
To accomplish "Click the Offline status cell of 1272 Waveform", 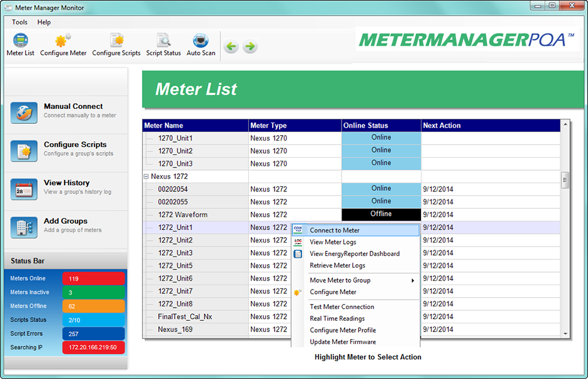I will (381, 215).
